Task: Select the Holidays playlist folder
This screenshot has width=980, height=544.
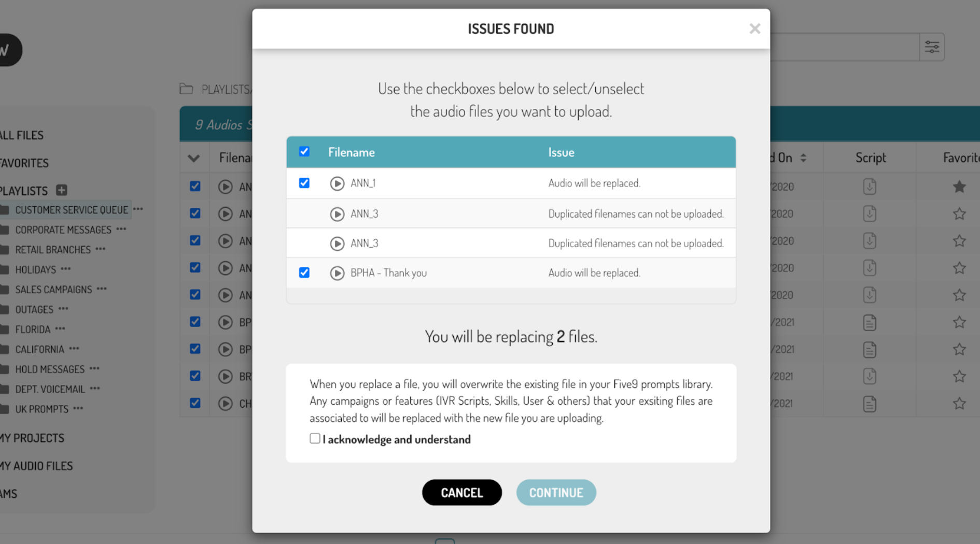Action: [x=35, y=269]
